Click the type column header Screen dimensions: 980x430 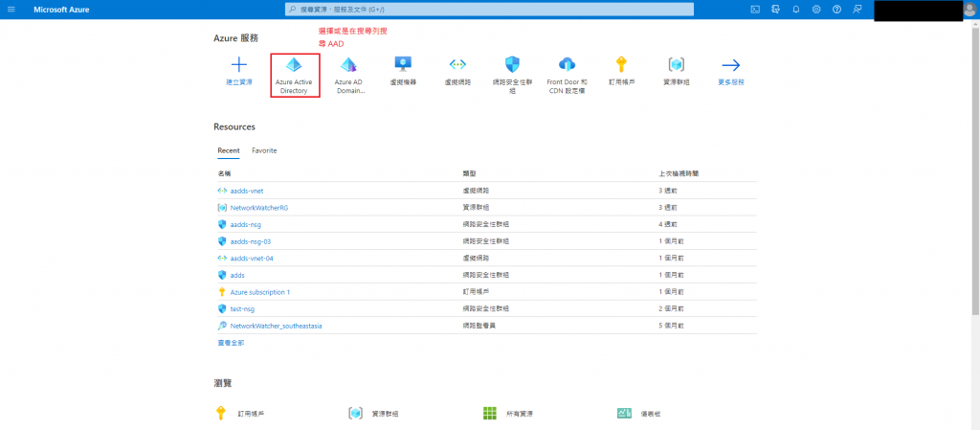click(x=469, y=173)
